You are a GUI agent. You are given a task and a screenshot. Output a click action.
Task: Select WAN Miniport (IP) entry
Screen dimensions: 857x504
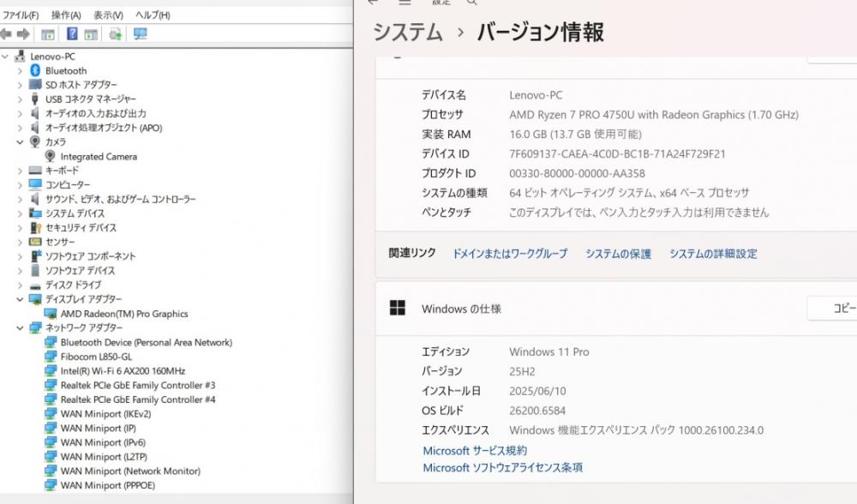coord(99,428)
